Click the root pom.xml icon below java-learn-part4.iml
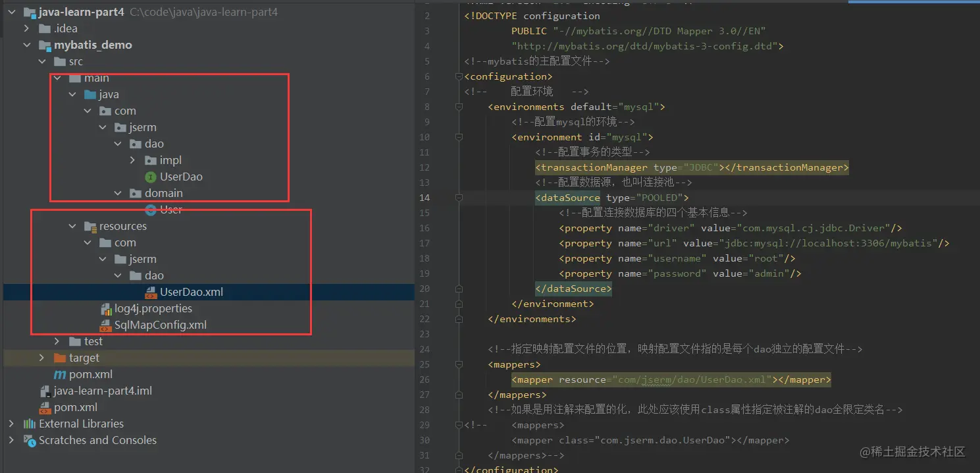 (45, 407)
